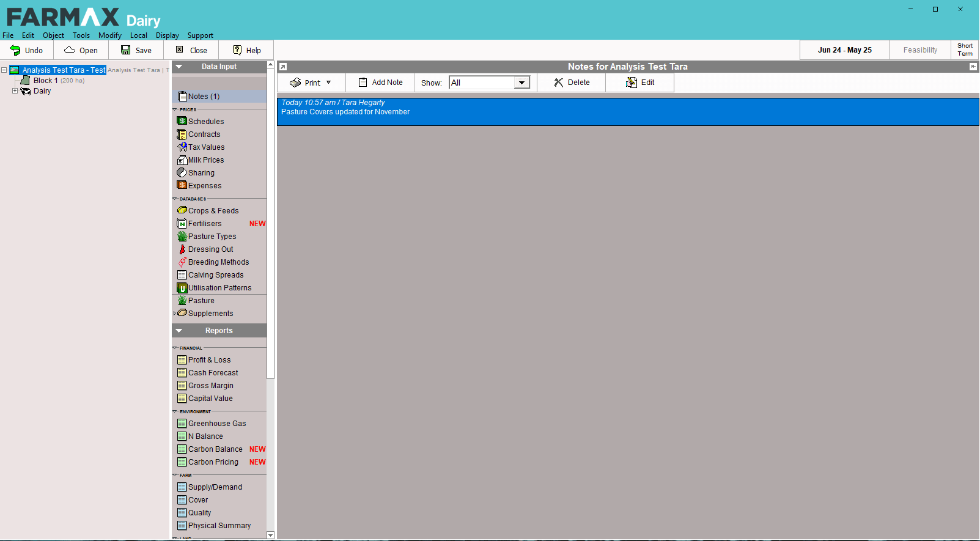Select the Milk Prices icon
Screen dimensions: 980x541
point(182,160)
